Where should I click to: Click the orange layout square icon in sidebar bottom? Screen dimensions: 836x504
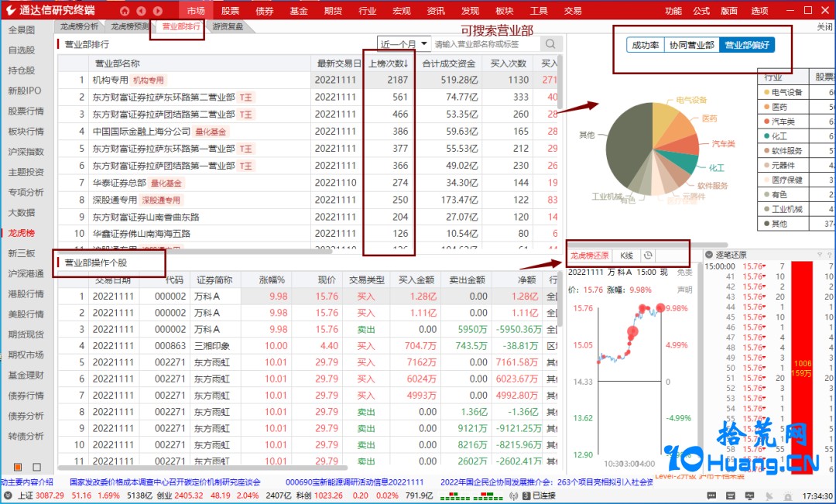coord(18,467)
